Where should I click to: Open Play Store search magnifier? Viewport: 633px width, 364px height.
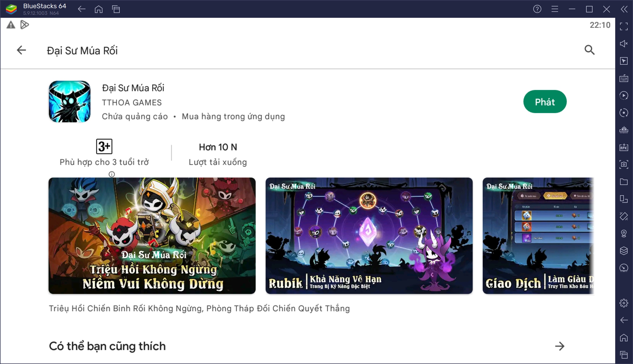(589, 50)
